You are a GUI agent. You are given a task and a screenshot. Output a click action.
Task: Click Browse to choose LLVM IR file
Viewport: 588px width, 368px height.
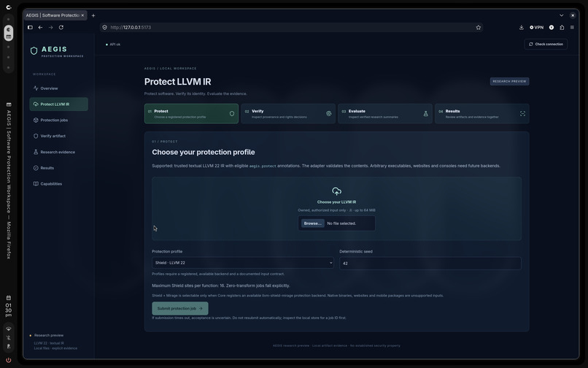tap(313, 223)
